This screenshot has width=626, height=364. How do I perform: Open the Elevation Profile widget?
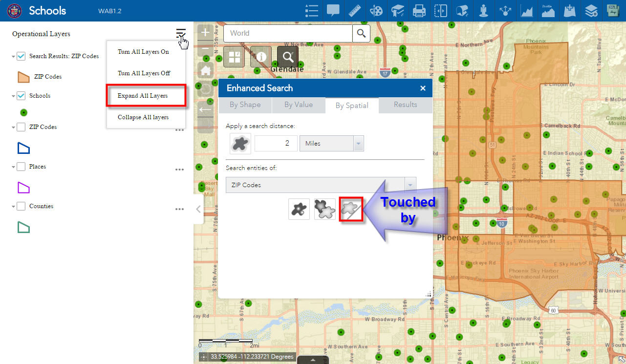[548, 11]
